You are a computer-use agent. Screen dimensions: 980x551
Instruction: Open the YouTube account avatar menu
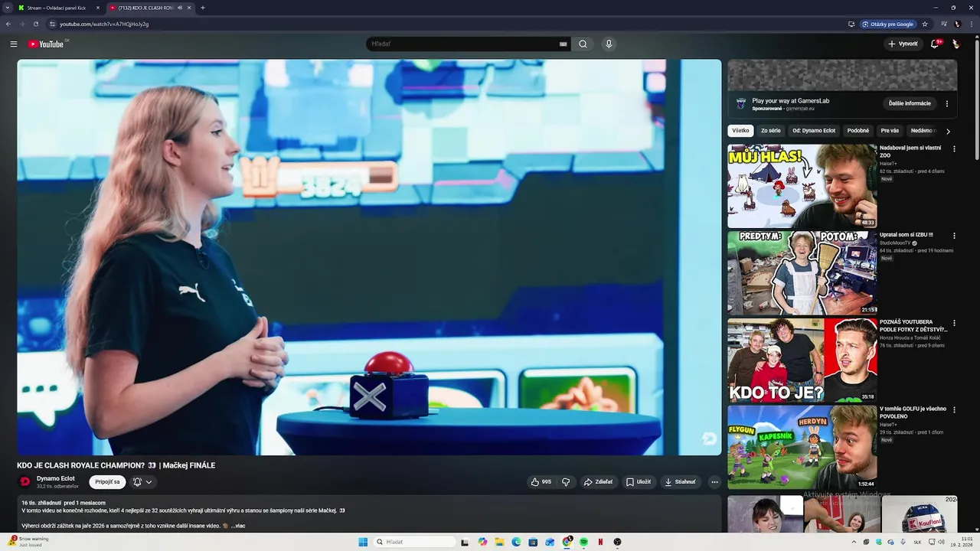click(x=956, y=44)
